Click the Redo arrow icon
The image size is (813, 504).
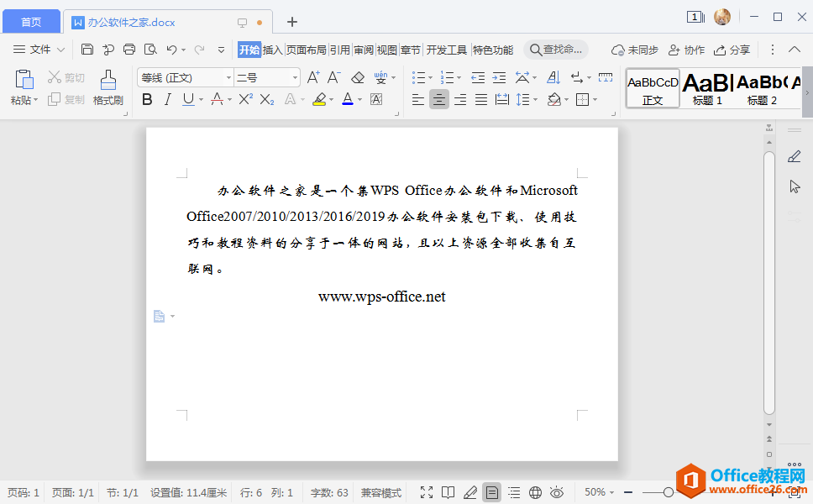[x=199, y=50]
